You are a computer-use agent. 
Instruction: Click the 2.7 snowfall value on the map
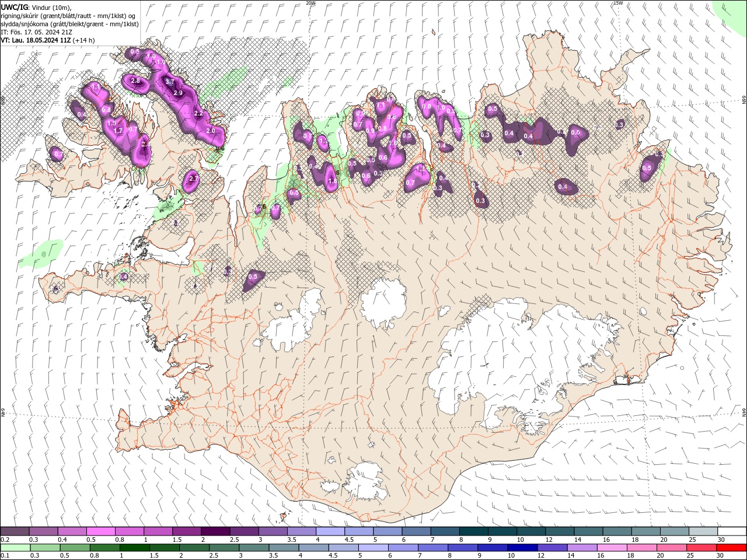pyautogui.click(x=194, y=179)
